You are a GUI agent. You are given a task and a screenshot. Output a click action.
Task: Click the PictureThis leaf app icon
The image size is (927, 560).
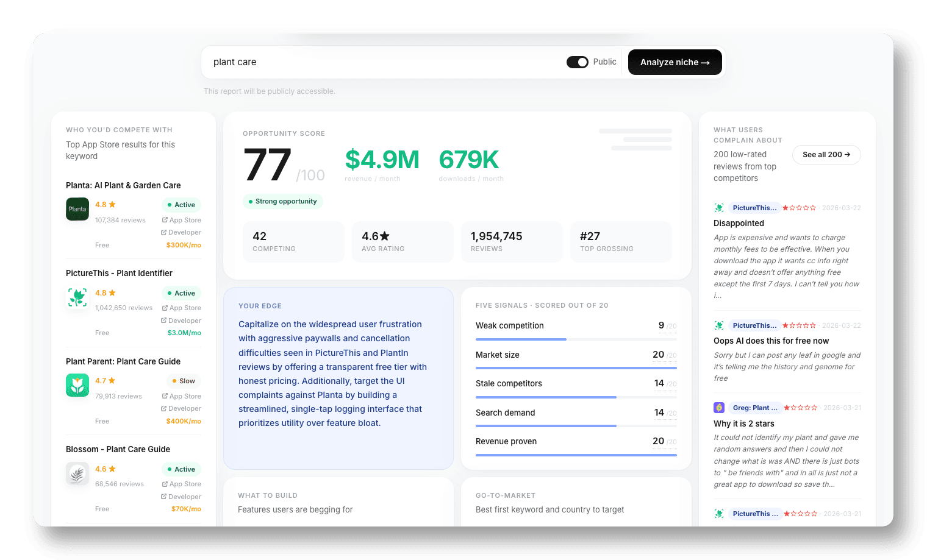(x=77, y=297)
